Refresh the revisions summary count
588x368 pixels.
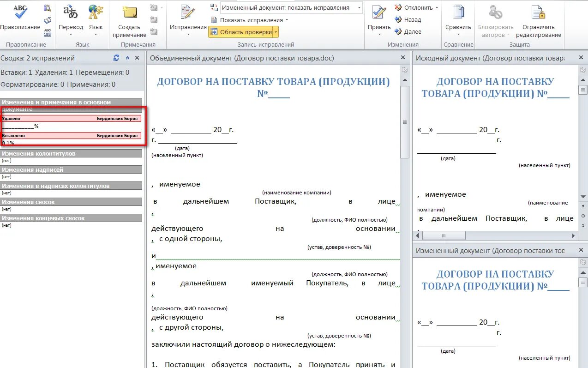[116, 58]
